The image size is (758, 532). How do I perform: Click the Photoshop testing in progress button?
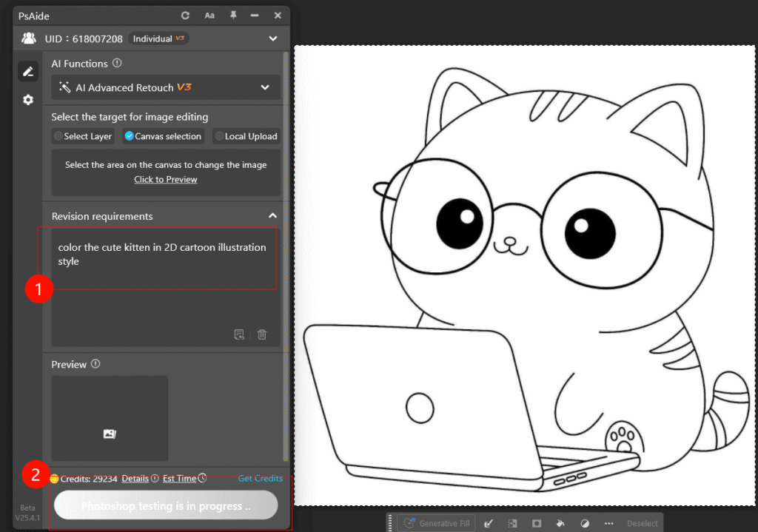[x=165, y=504]
